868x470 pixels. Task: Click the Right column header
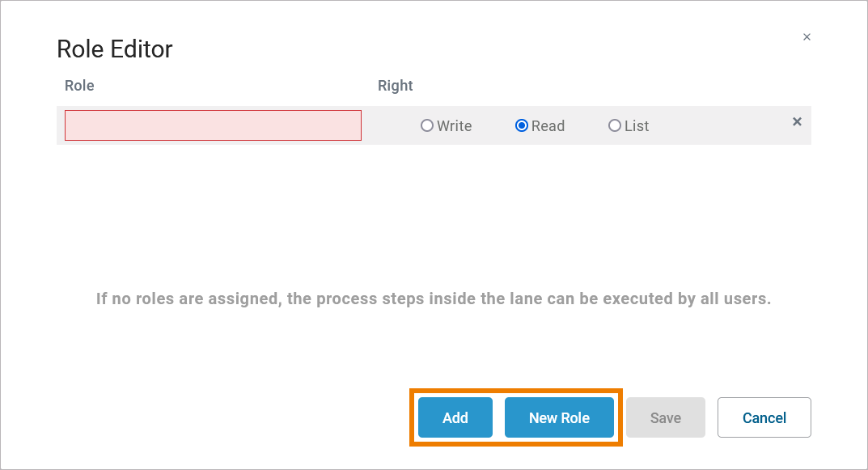[395, 86]
